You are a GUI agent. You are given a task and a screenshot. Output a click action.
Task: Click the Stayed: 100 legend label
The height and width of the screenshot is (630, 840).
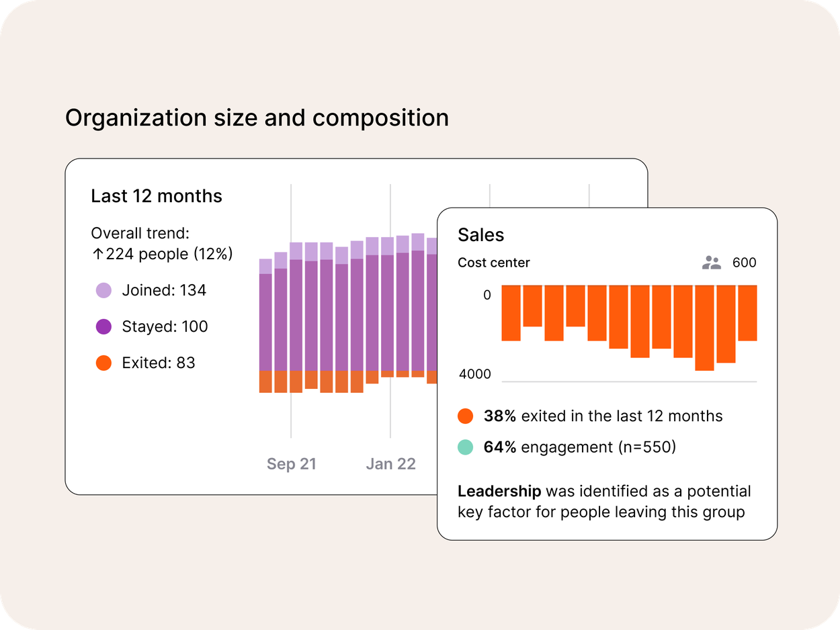165,327
